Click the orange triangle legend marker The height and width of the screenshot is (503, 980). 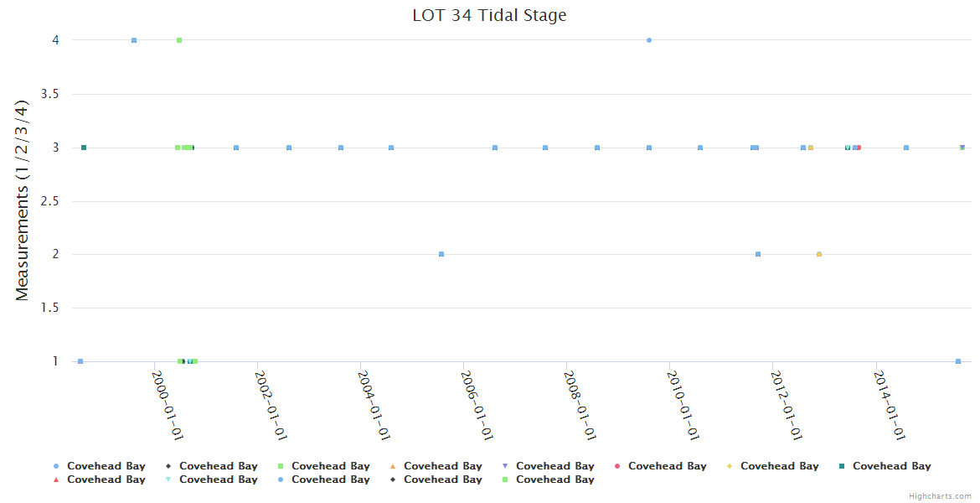(x=393, y=466)
